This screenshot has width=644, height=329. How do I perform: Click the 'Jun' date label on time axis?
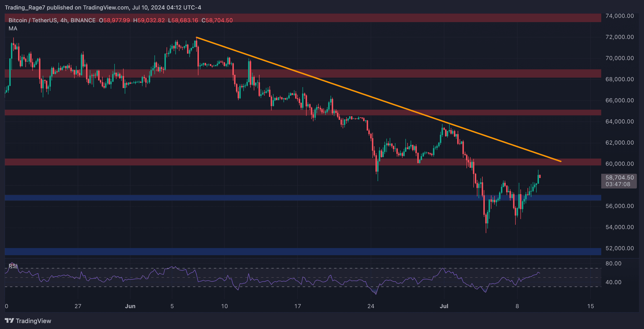(130, 306)
